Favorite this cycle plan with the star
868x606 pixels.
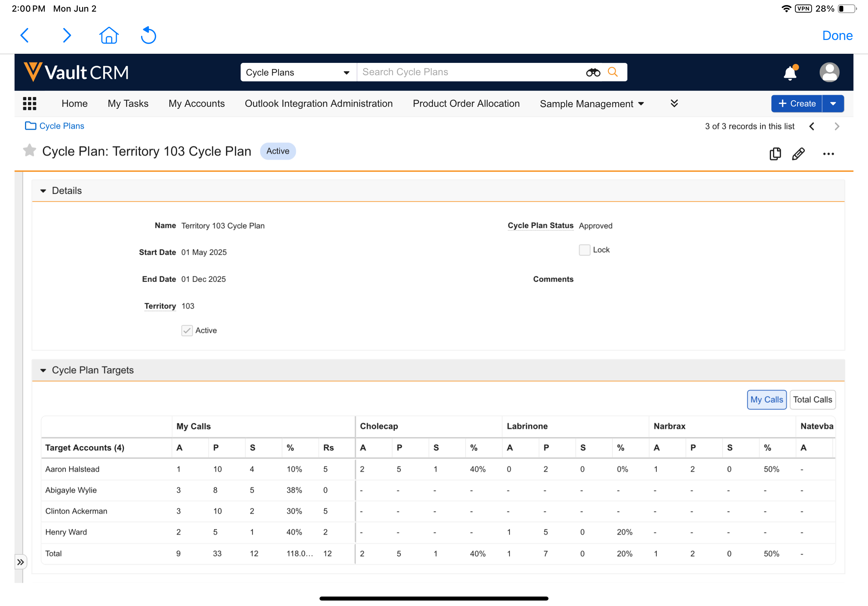29,151
